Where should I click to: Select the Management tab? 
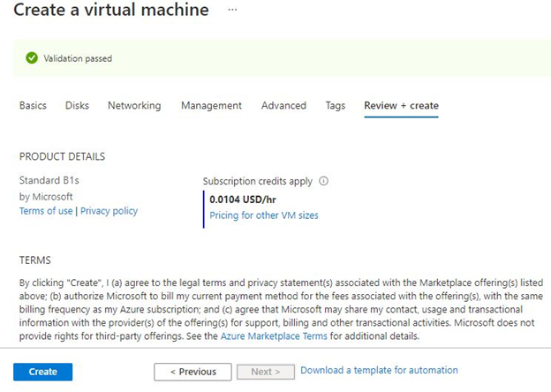click(211, 106)
